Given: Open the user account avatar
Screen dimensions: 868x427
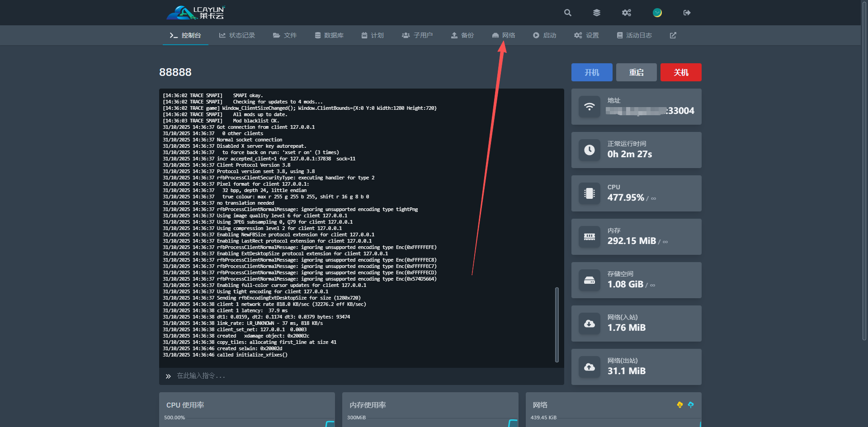Looking at the screenshot, I should click(657, 13).
